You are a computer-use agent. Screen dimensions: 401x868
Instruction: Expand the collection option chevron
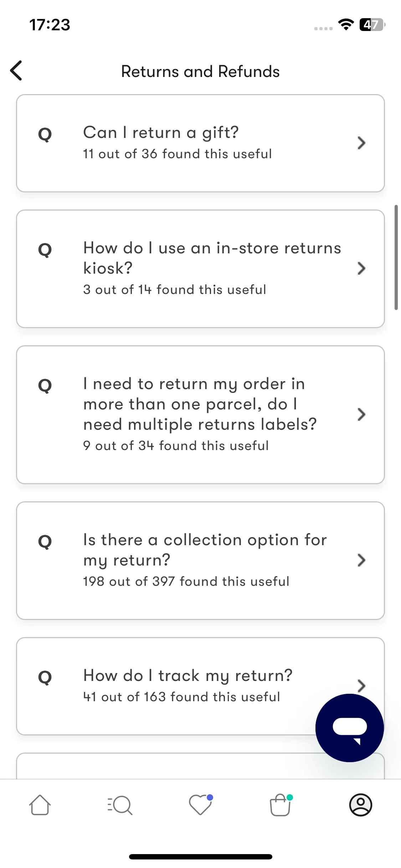(x=361, y=560)
